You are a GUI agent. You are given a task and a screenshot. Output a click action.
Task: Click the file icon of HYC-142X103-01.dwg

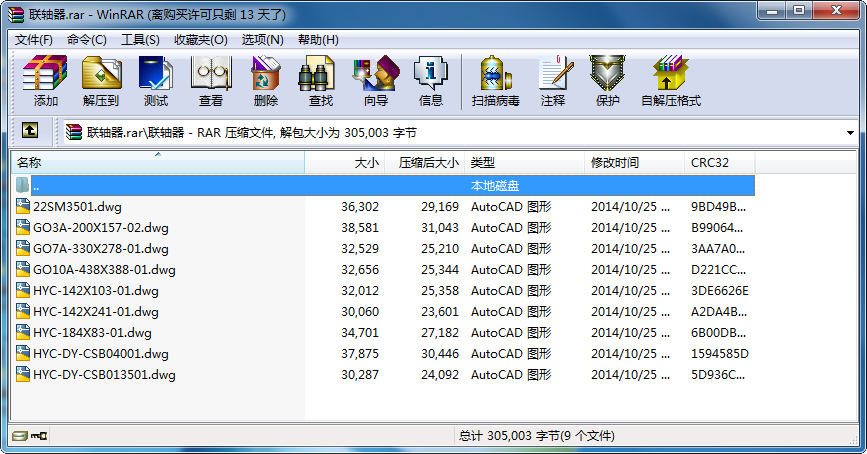point(23,290)
